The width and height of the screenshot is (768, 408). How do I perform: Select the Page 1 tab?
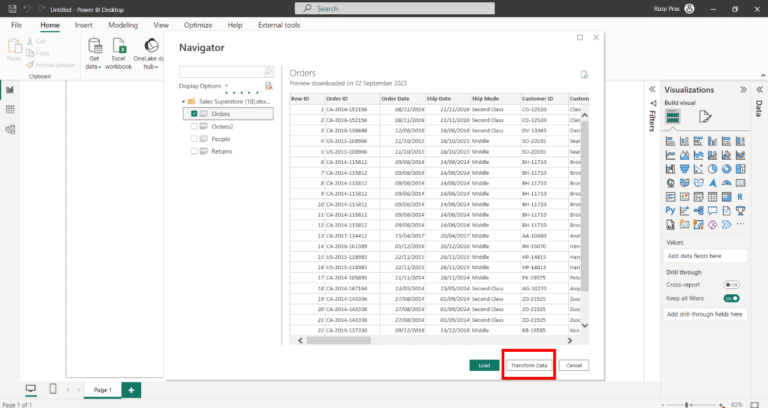point(102,390)
